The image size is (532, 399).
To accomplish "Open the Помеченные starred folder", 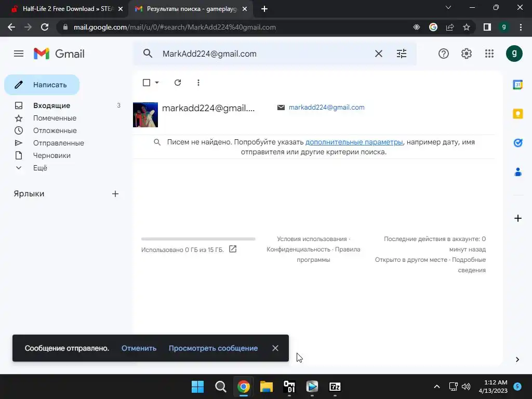I will (x=55, y=118).
